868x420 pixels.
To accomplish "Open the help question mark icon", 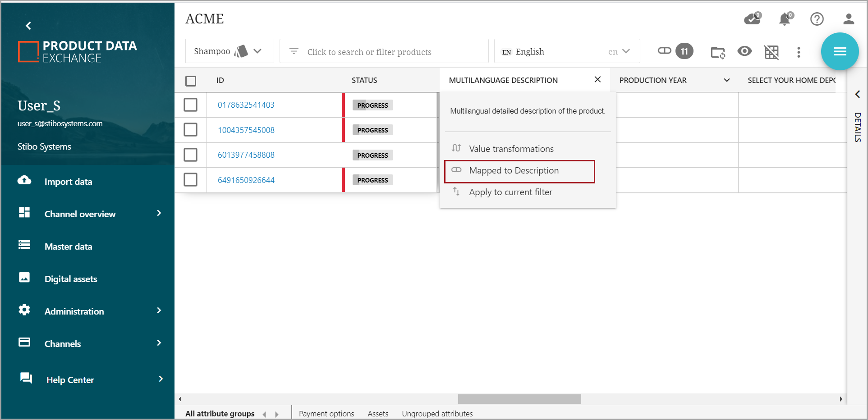I will coord(817,19).
